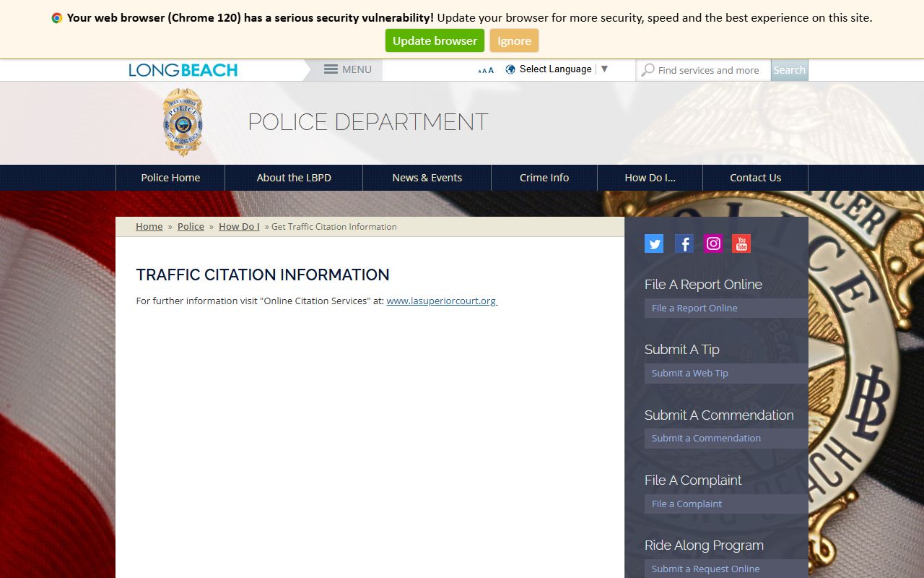924x578 pixels.
Task: Open the Facebook social icon
Action: click(684, 243)
